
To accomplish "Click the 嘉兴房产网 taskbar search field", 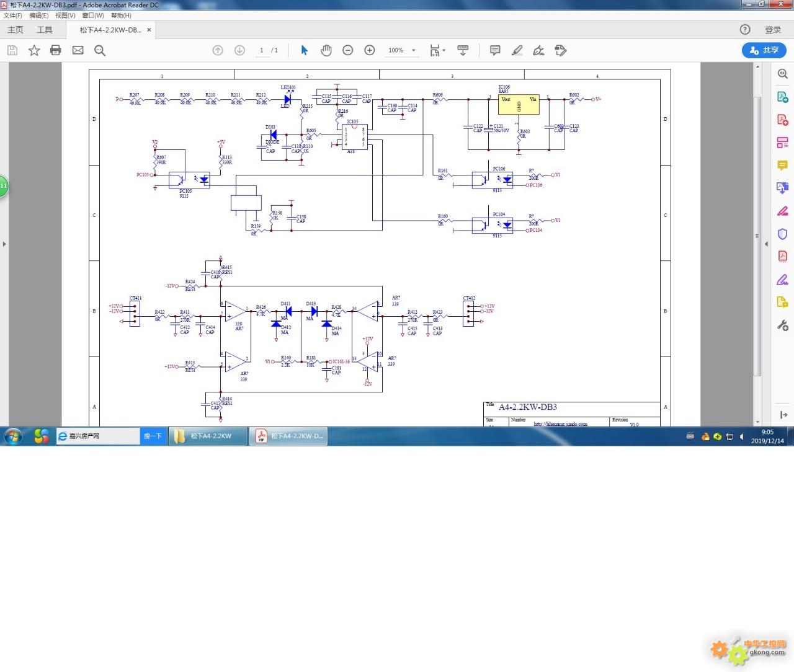I will (x=98, y=436).
